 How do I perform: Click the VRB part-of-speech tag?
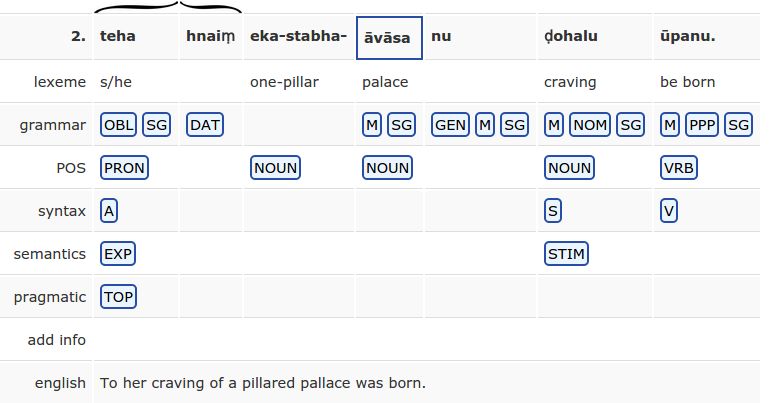[x=678, y=168]
